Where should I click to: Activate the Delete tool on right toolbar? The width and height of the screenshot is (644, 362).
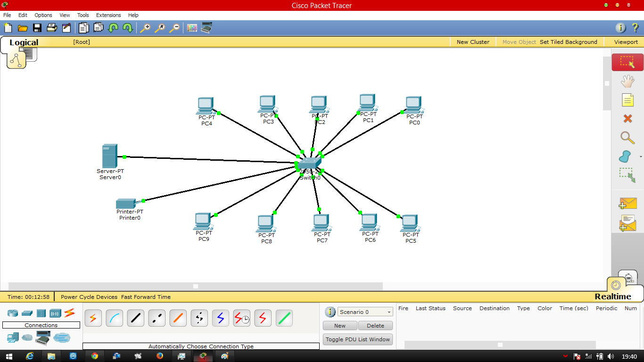point(627,119)
